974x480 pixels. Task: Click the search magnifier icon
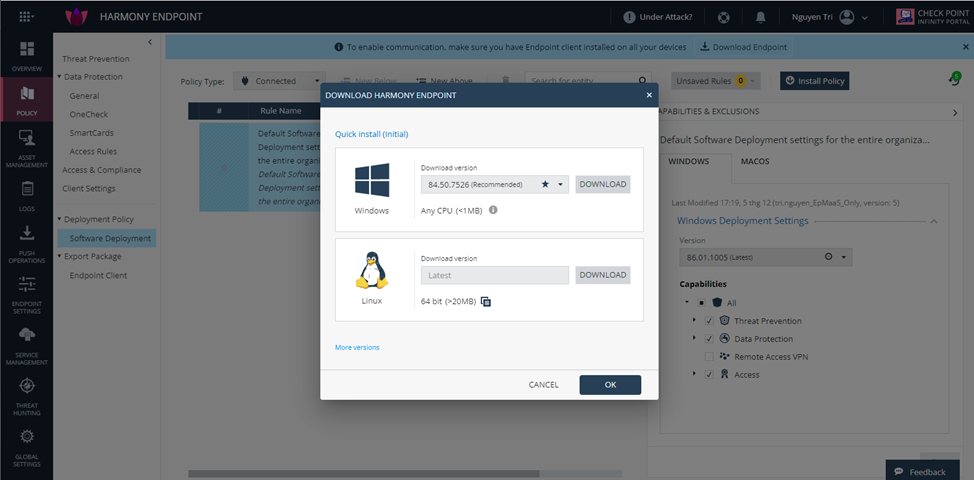pyautogui.click(x=643, y=81)
